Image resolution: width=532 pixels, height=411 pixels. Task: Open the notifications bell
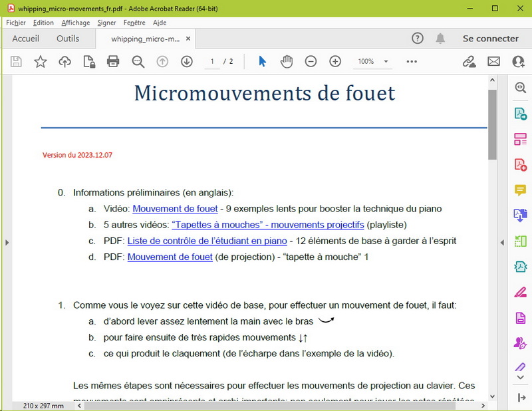440,39
